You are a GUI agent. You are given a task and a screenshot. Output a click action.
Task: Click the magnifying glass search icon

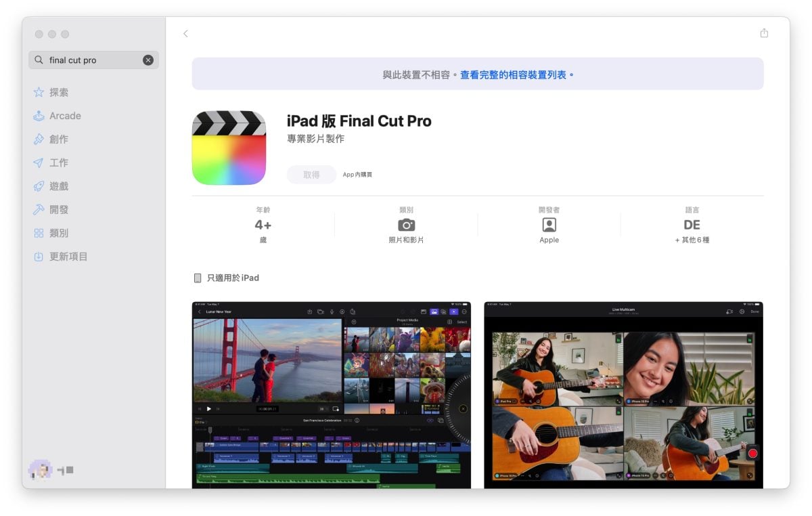[x=39, y=60]
